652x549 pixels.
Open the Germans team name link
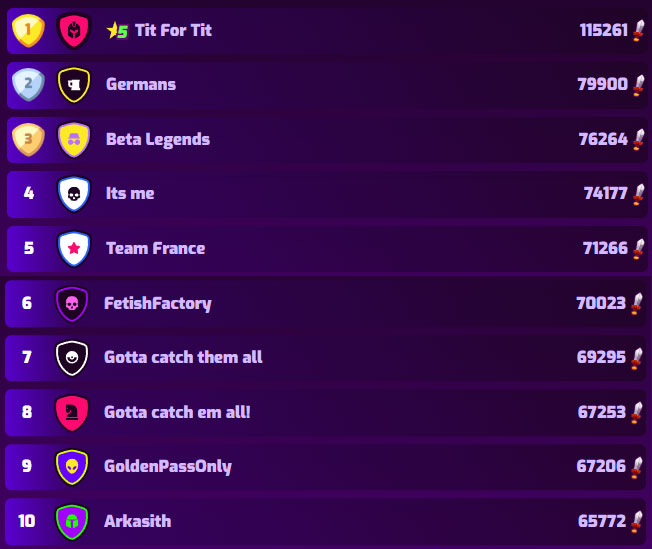pyautogui.click(x=141, y=84)
